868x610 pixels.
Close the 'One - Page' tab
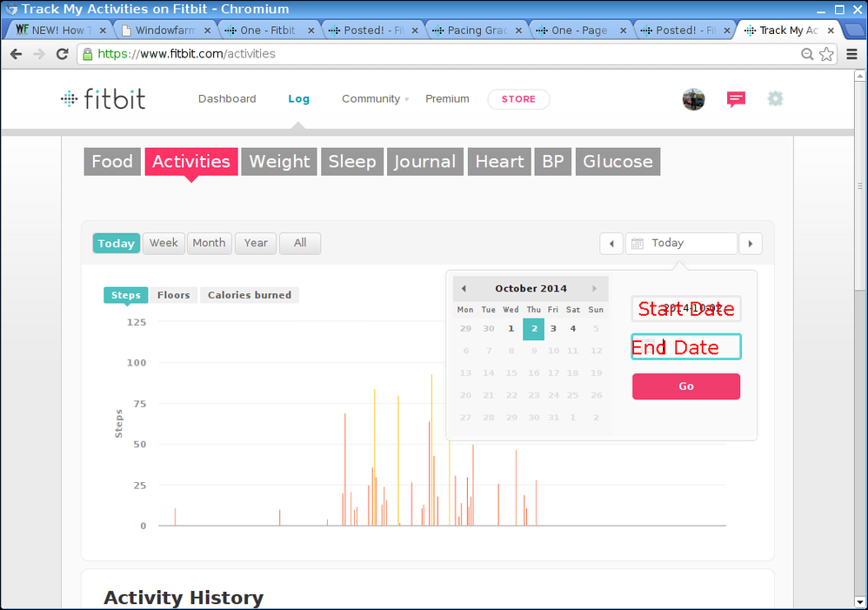[x=623, y=30]
